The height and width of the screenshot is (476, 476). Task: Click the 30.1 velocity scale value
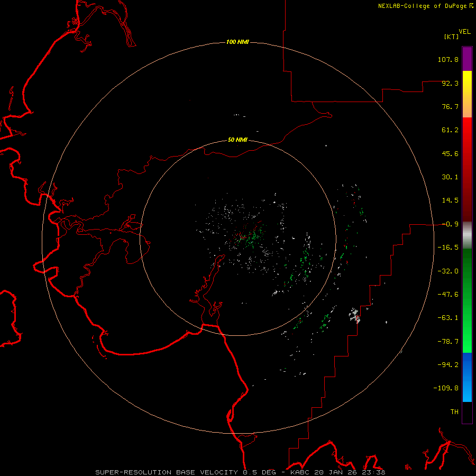click(450, 177)
